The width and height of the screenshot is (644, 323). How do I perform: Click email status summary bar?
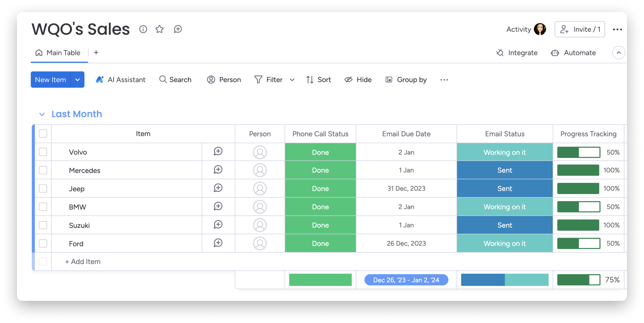pos(505,280)
